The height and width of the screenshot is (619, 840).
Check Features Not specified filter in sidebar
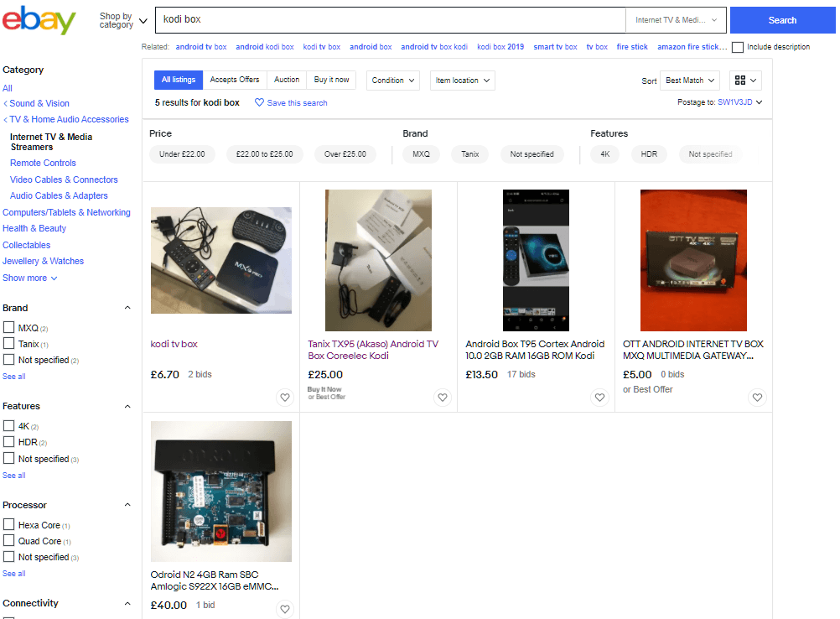point(8,458)
